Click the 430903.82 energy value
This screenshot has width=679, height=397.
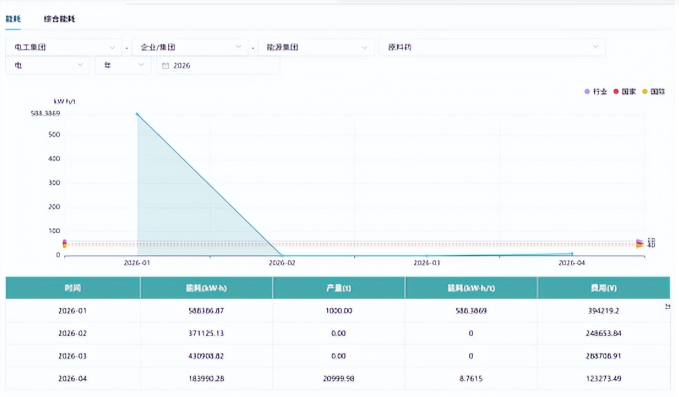(206, 356)
